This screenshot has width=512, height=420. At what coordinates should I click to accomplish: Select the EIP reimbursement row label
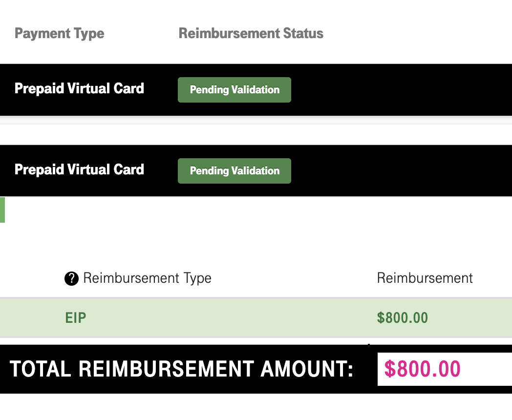75,317
